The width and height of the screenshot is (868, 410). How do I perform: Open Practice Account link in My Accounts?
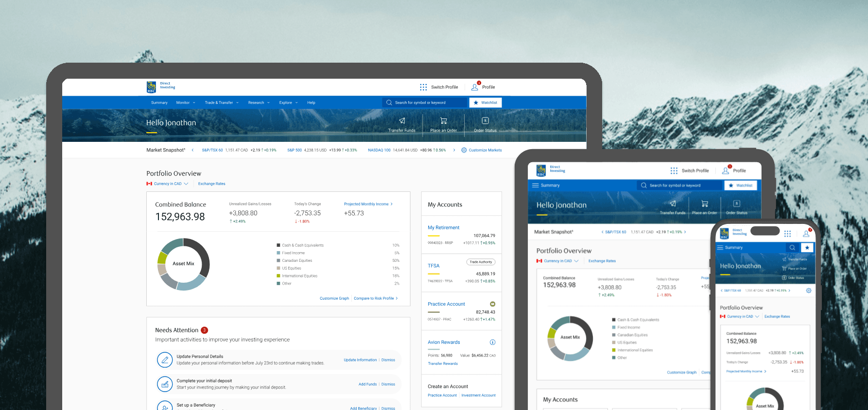tap(446, 304)
